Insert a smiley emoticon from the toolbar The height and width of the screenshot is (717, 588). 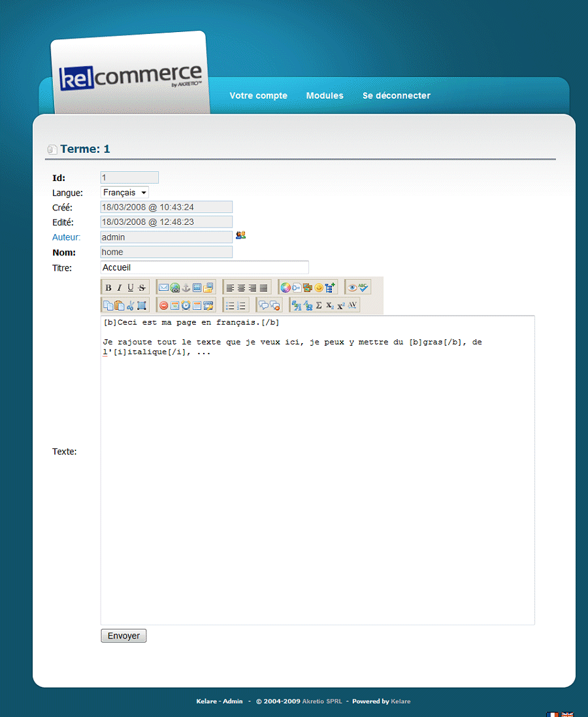click(x=319, y=288)
